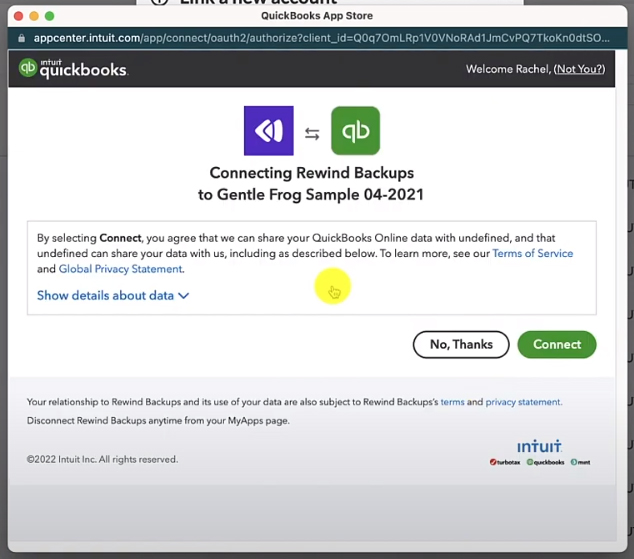Click the mint logo in footer
This screenshot has height=559, width=634.
580,462
